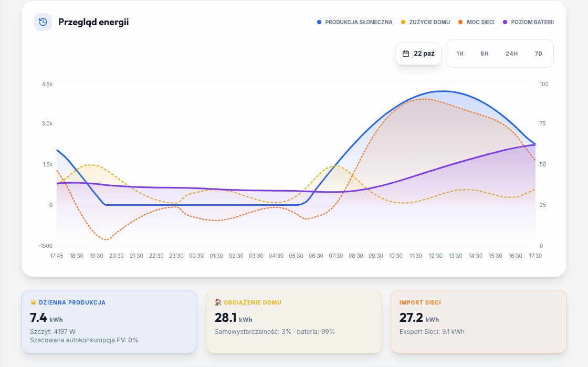The width and height of the screenshot is (588, 367).
Task: Switch the chart range to 1H
Action: [460, 54]
